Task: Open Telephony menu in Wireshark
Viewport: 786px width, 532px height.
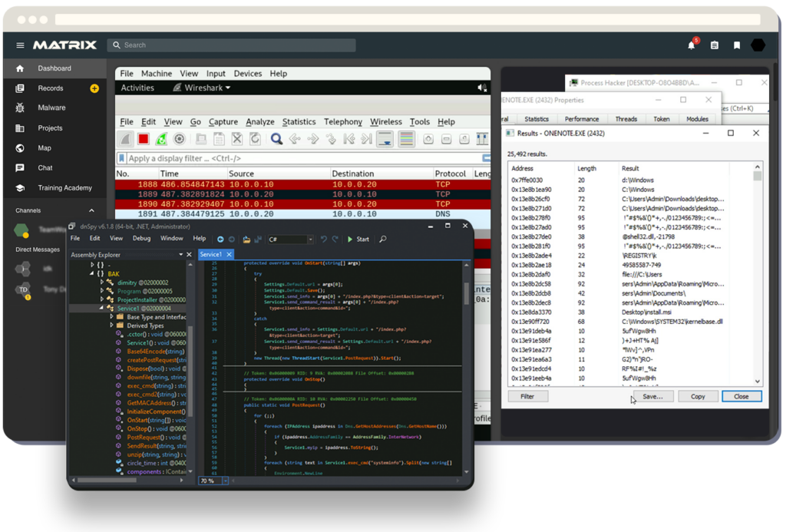Action: [x=343, y=122]
